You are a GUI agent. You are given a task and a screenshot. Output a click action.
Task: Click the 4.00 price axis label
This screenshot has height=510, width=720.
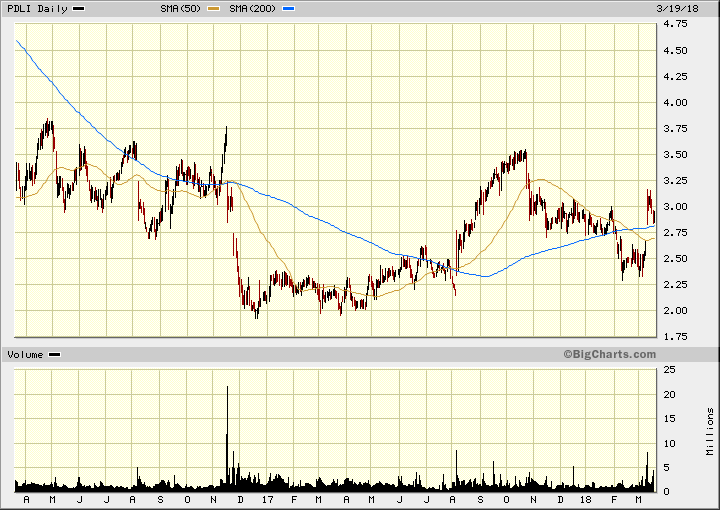pyautogui.click(x=675, y=103)
